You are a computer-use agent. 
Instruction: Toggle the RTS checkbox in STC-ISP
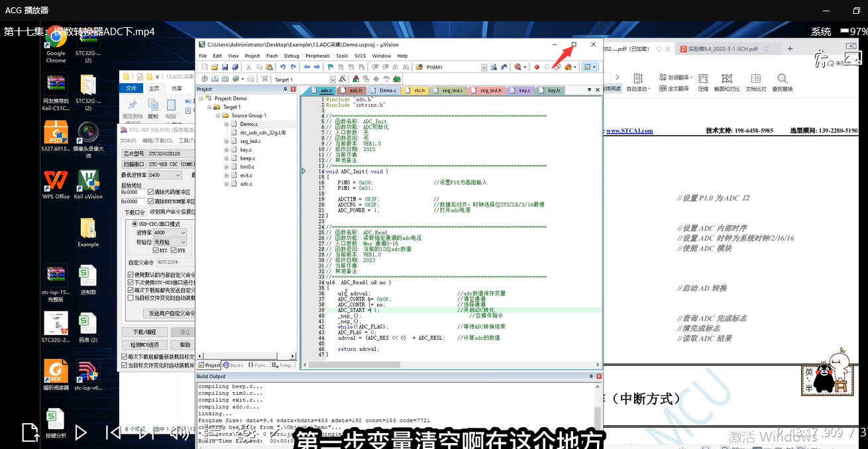(156, 251)
